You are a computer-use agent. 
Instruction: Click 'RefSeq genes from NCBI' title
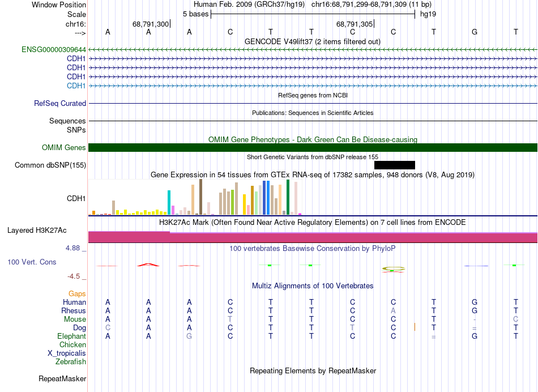click(x=313, y=95)
